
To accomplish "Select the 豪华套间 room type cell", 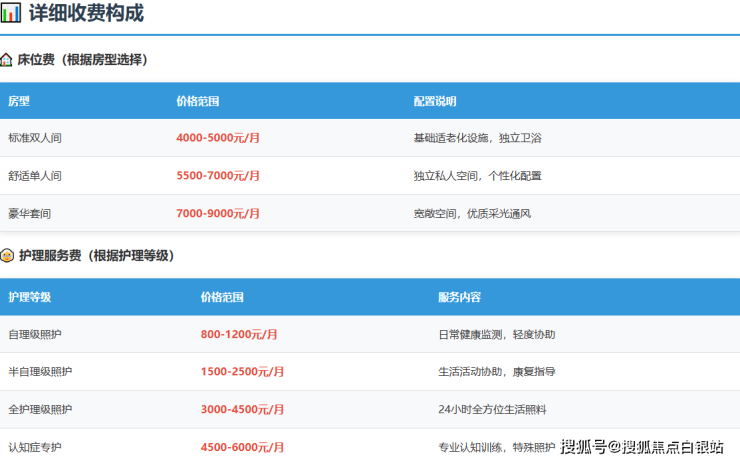I will 29,213.
